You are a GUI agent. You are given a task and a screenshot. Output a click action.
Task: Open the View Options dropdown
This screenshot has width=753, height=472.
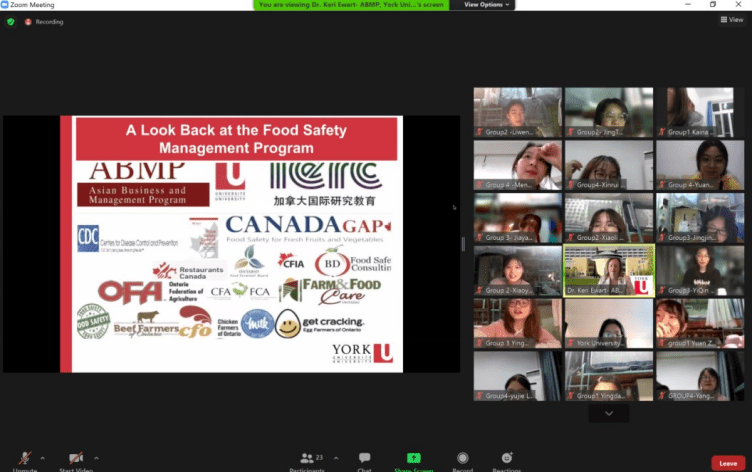click(x=487, y=5)
